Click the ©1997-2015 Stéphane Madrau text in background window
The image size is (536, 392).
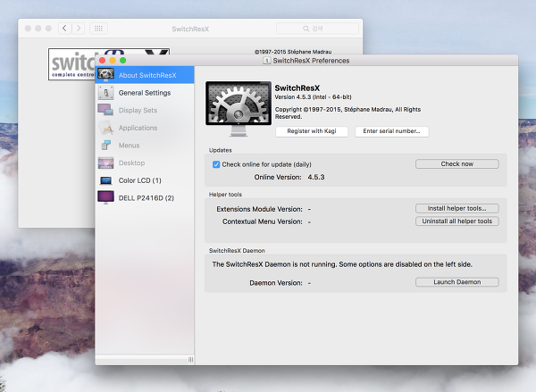tap(293, 52)
